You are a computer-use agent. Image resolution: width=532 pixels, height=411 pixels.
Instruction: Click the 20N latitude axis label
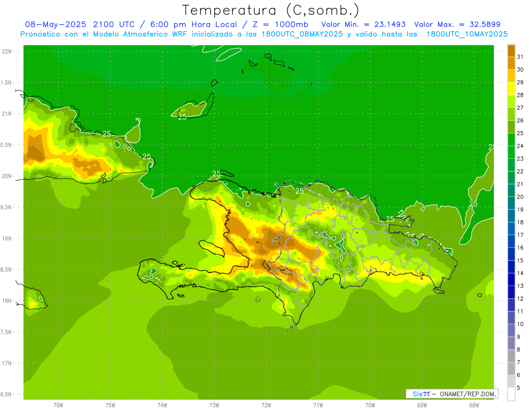point(7,176)
